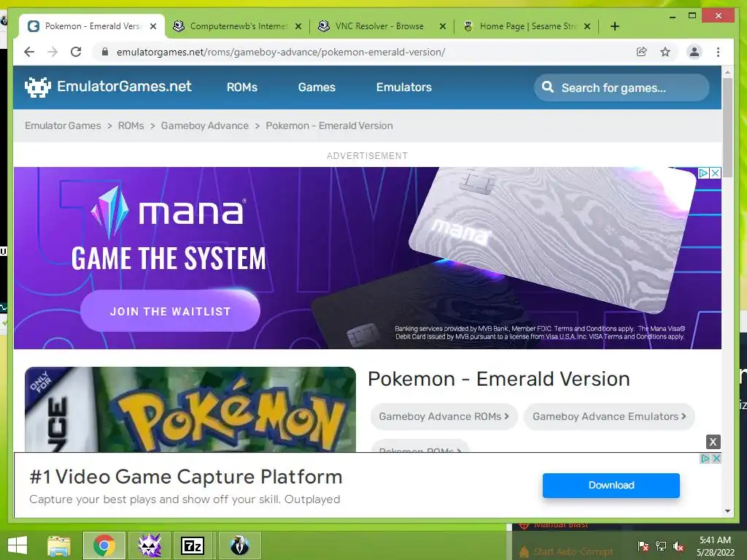This screenshot has height=560, width=747.
Task: Focus the Search for games field
Action: (x=622, y=87)
